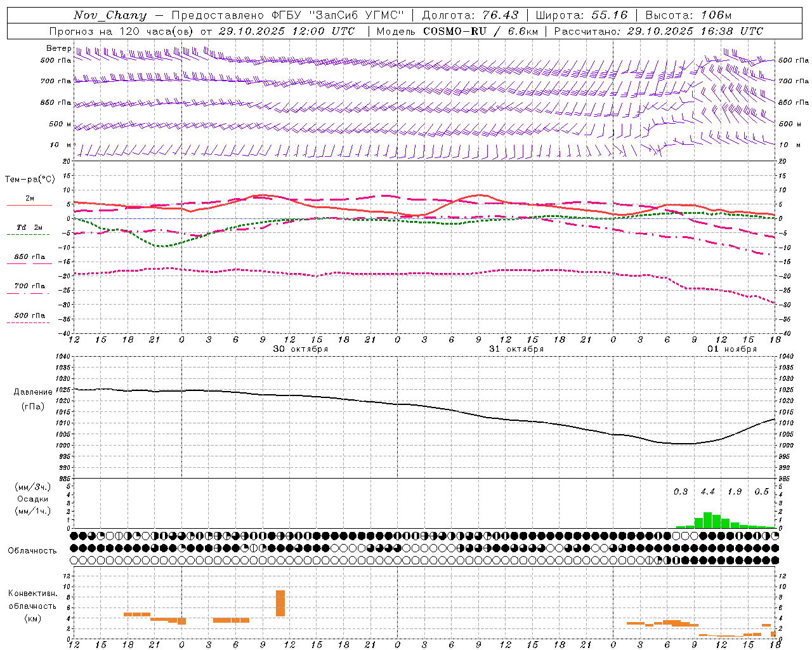Click the '(км)' convective height unit label

(x=33, y=618)
